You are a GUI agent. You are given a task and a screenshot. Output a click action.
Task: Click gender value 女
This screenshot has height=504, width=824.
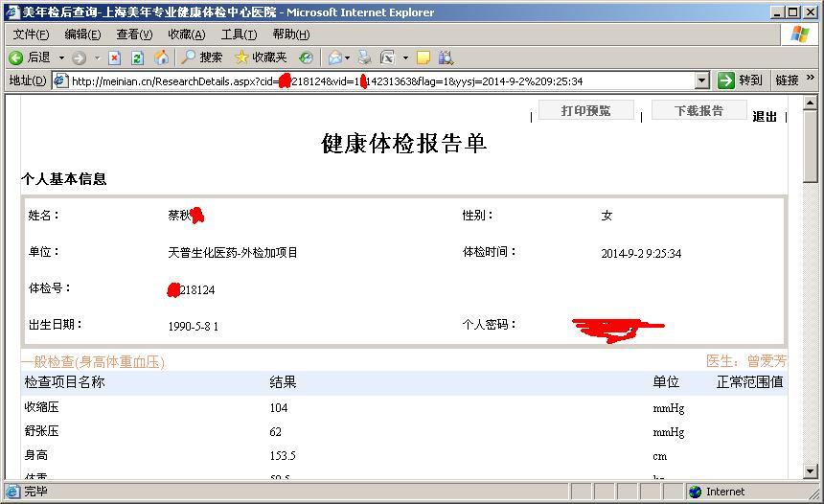tap(607, 216)
